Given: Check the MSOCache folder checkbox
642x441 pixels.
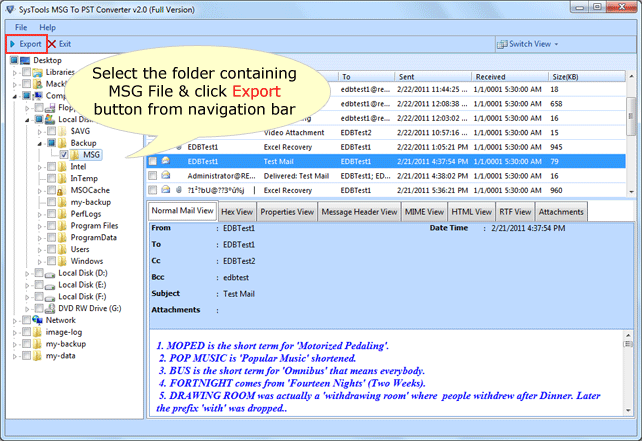Looking at the screenshot, I should point(52,190).
